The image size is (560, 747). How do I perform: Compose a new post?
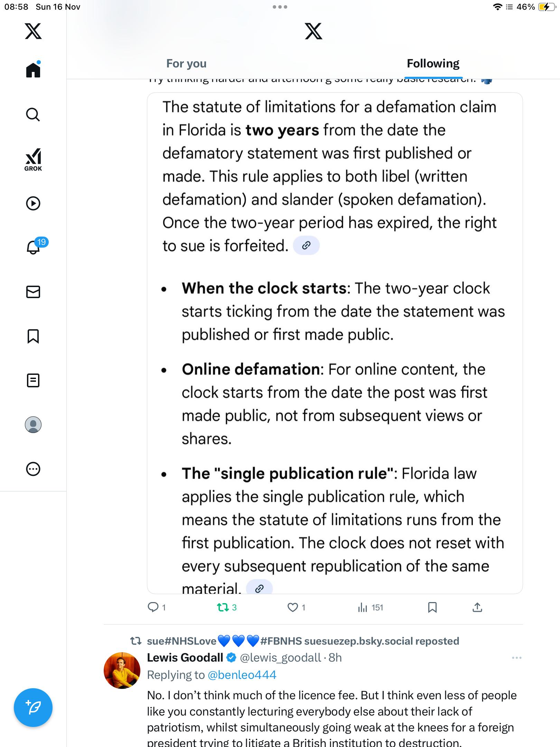(33, 708)
